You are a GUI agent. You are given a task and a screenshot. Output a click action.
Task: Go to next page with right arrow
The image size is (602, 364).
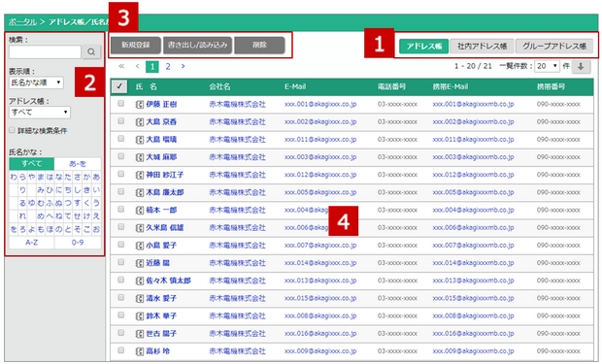184,66
